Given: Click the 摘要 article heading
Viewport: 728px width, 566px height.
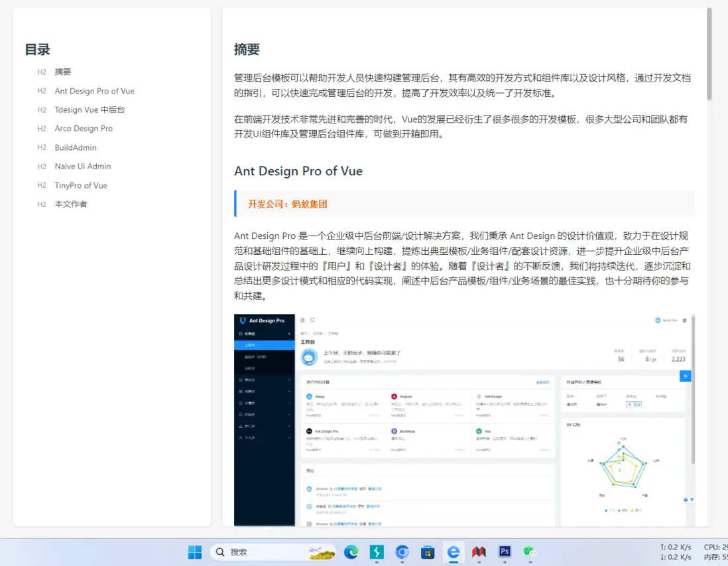Looking at the screenshot, I should 247,49.
